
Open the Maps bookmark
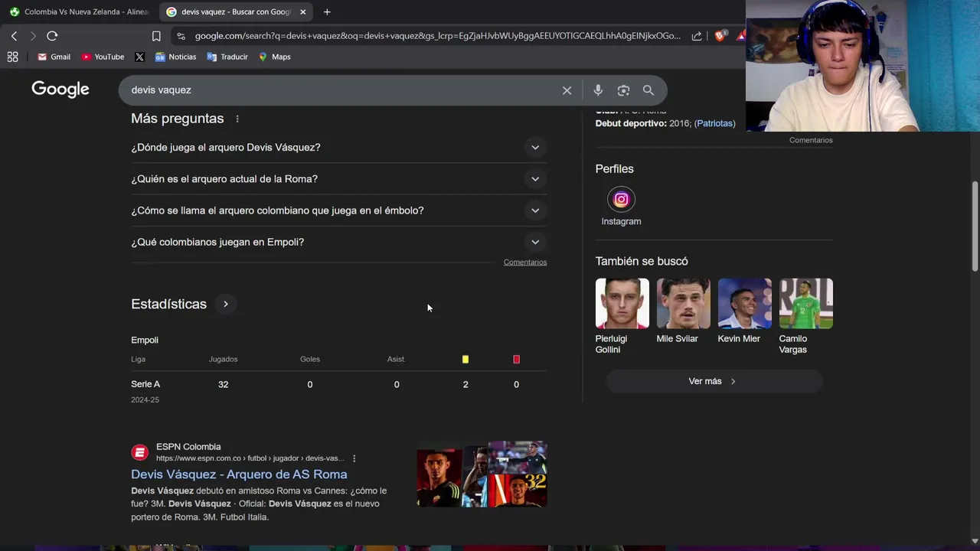[274, 57]
